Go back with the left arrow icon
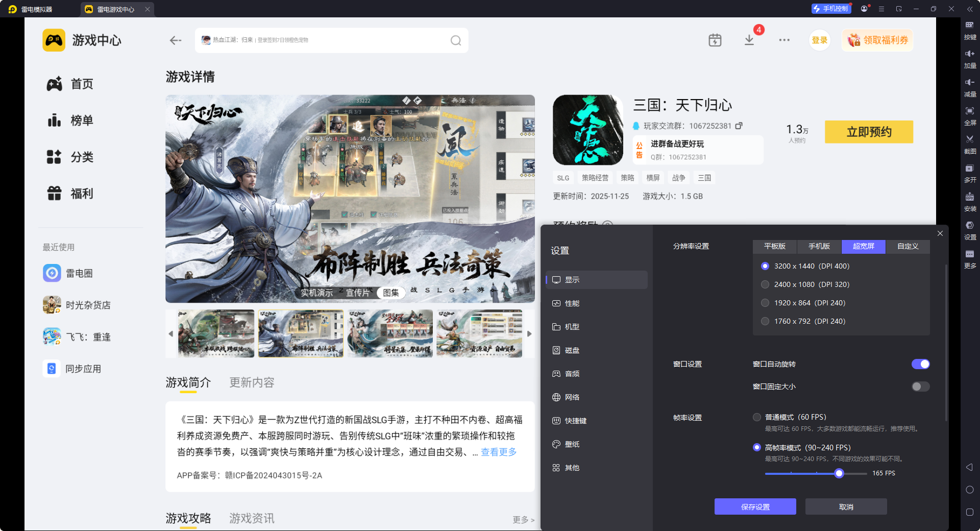The width and height of the screenshot is (980, 531). point(176,40)
